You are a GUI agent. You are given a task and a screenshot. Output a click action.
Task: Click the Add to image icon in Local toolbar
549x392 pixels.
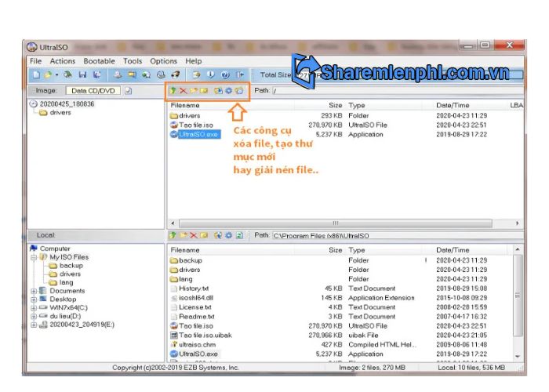coord(218,235)
